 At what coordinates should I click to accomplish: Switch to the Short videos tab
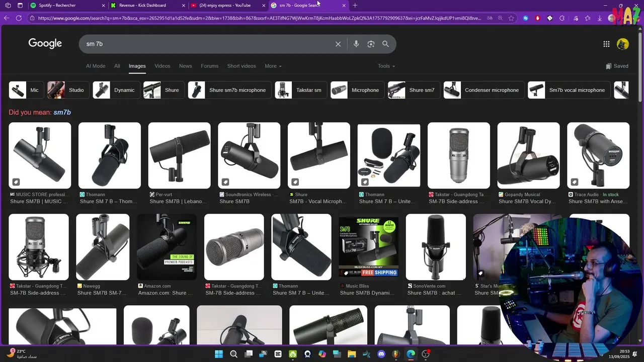point(242,66)
